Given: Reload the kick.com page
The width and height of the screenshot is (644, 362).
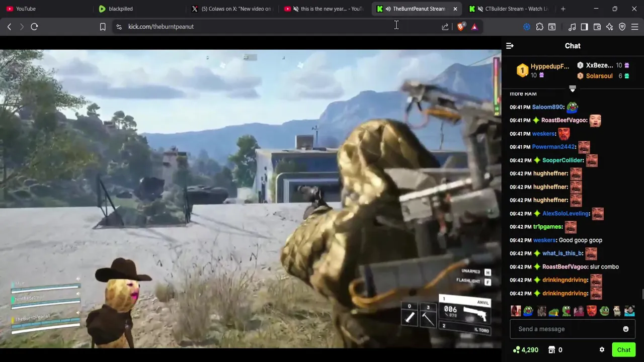Looking at the screenshot, I should [34, 27].
